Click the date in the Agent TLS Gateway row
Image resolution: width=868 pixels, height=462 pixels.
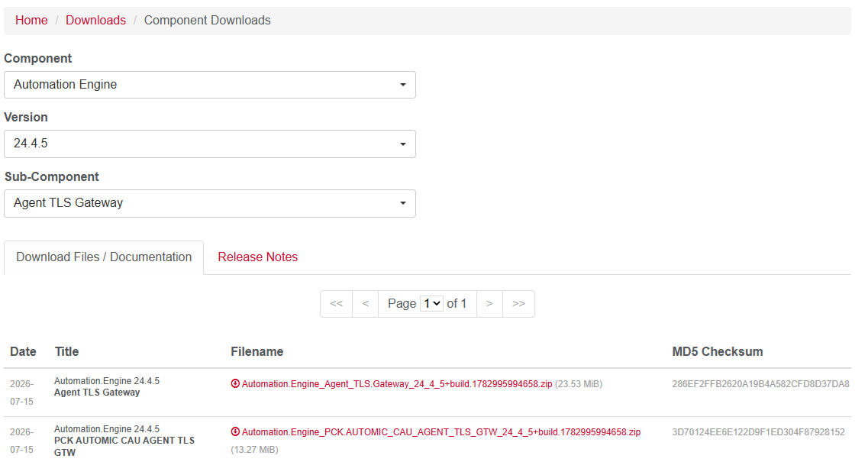click(x=21, y=393)
